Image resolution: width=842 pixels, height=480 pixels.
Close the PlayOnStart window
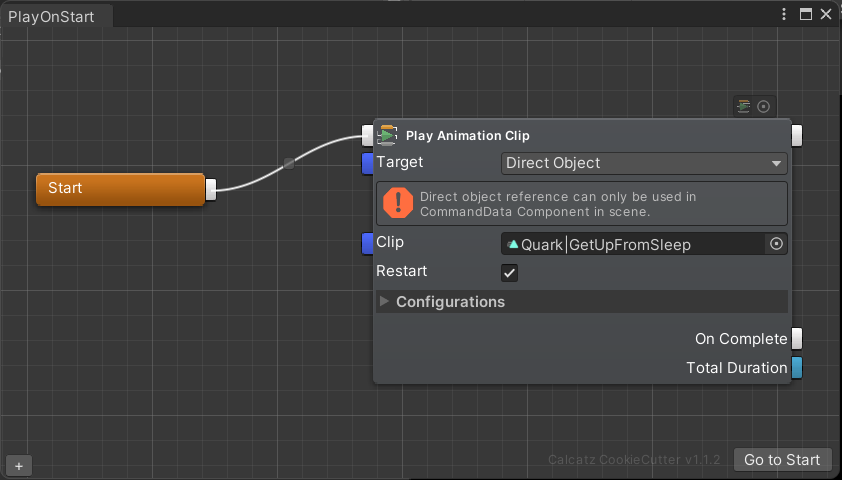point(826,14)
